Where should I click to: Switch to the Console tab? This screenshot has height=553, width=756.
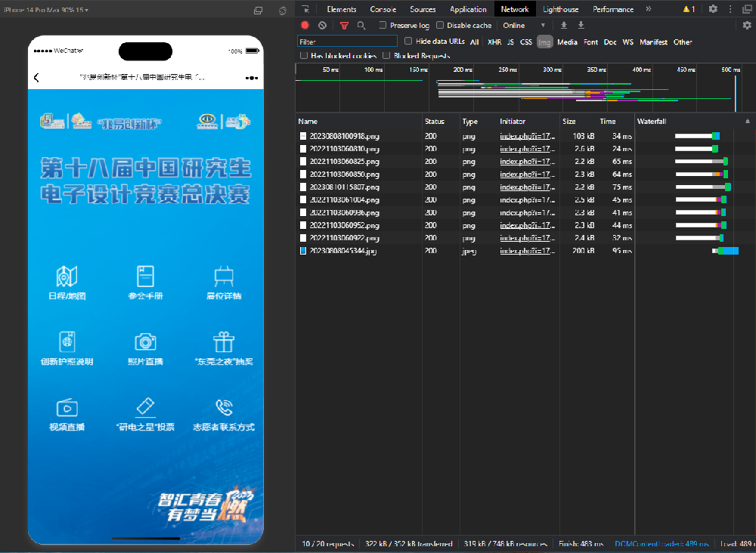tap(383, 9)
